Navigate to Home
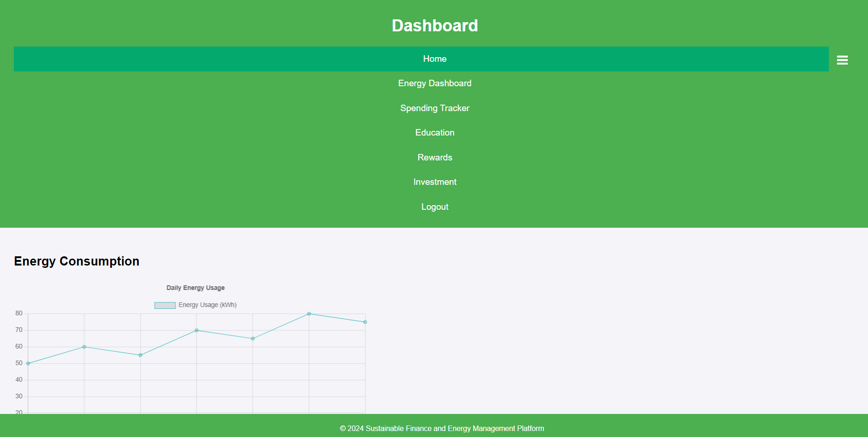This screenshot has height=437, width=868. point(434,59)
